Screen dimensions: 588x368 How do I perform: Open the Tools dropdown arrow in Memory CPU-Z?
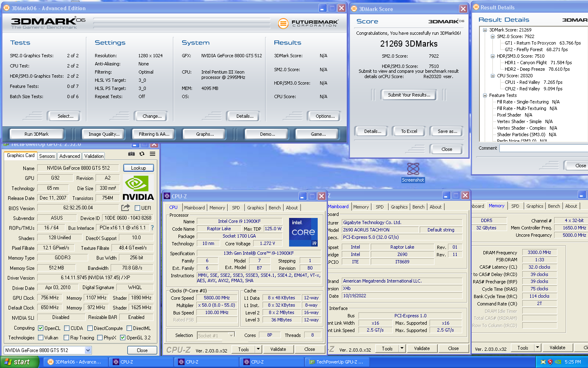537,348
